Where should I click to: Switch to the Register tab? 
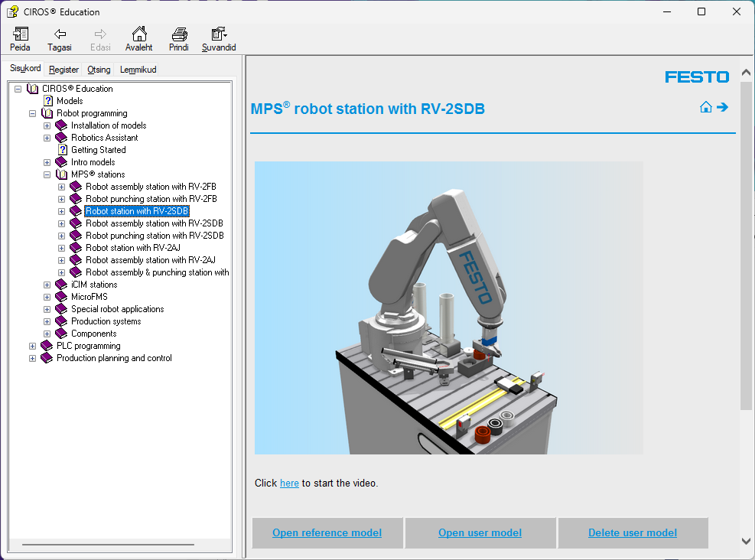click(63, 70)
